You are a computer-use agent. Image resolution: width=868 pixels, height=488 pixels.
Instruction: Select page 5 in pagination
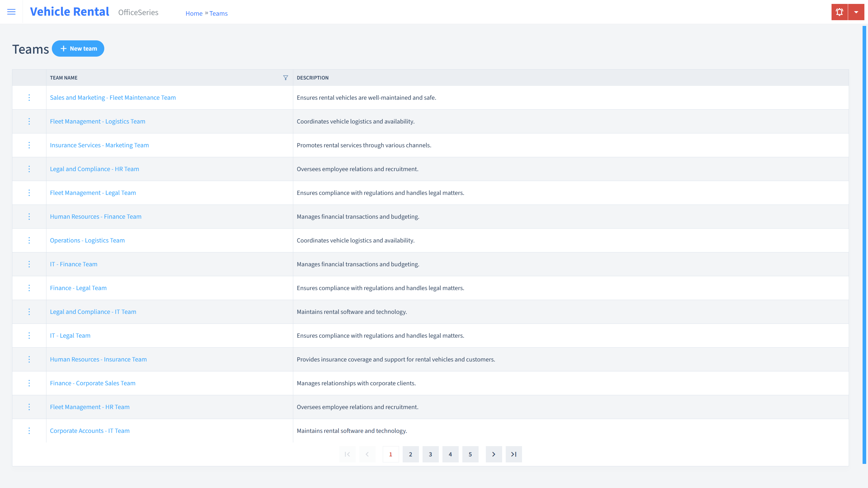[x=470, y=454]
